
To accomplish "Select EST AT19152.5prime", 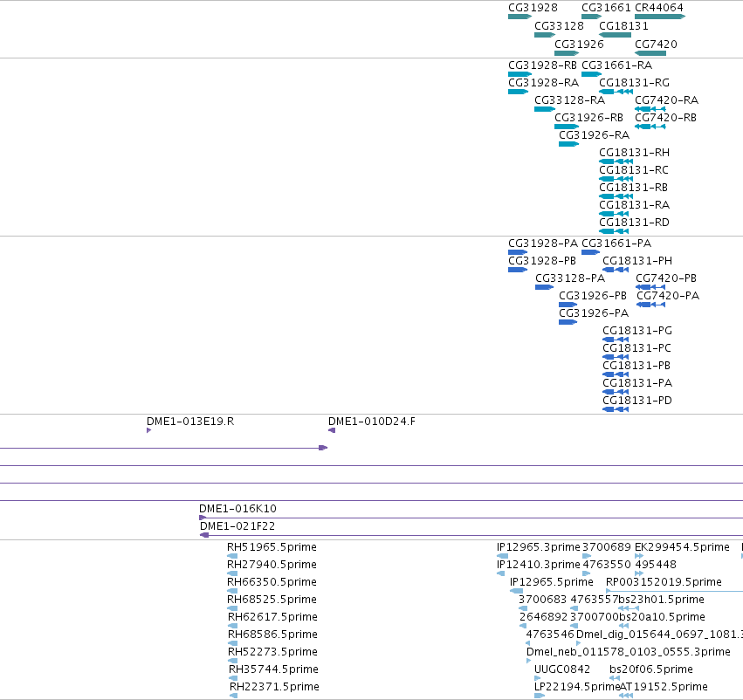I will coord(664,687).
